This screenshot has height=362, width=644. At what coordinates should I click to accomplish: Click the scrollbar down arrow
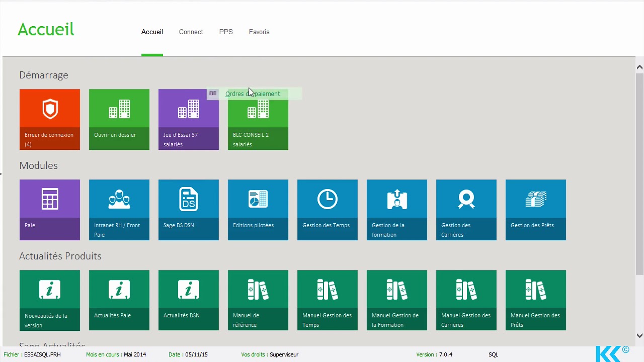tap(639, 335)
